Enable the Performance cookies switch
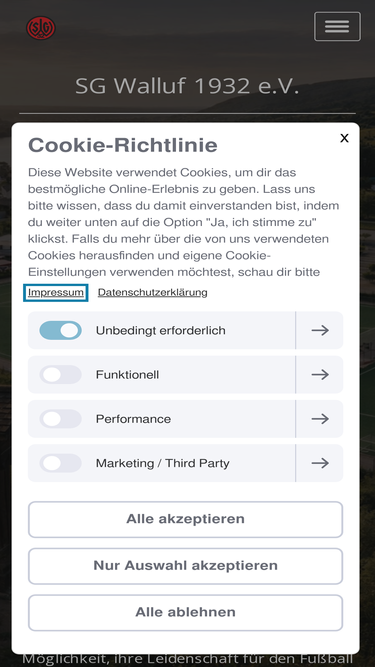Image resolution: width=375 pixels, height=667 pixels. click(x=60, y=419)
